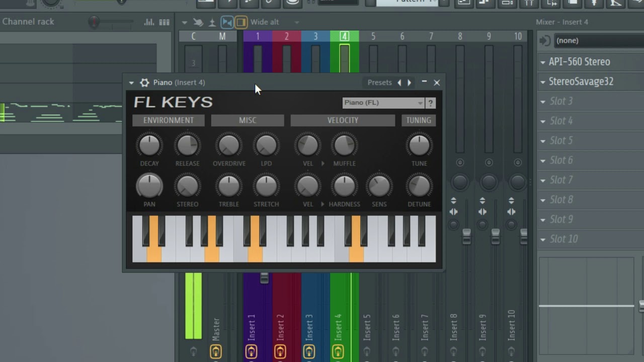Go to the previous FL Keys preset
The height and width of the screenshot is (362, 644).
click(399, 82)
